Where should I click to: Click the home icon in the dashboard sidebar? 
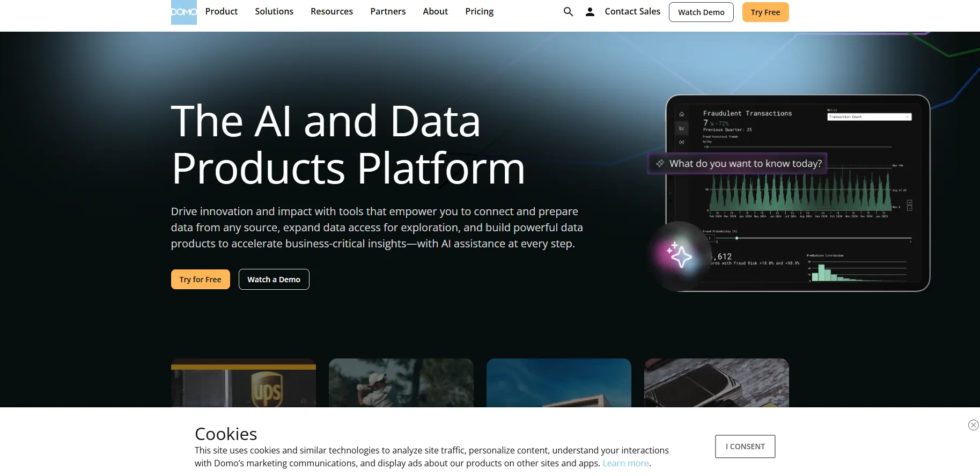[x=682, y=114]
